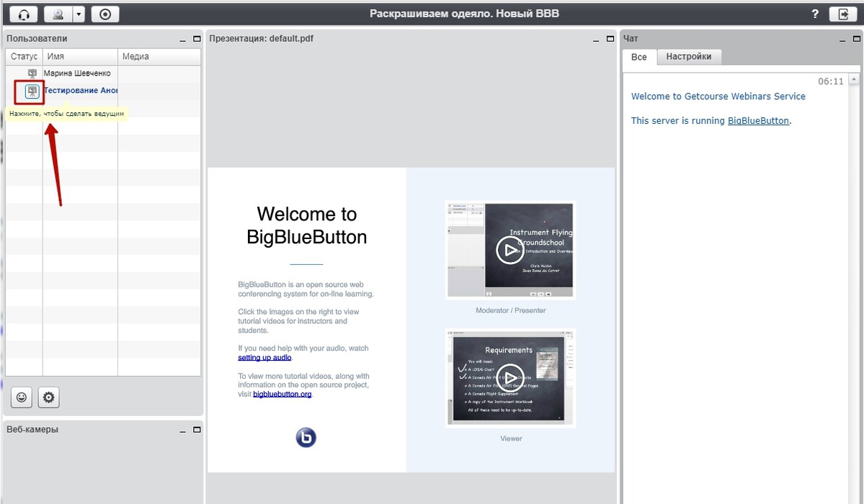Viewport: 864px width, 504px height.
Task: Make Тестирование user the presenter
Action: click(x=32, y=91)
